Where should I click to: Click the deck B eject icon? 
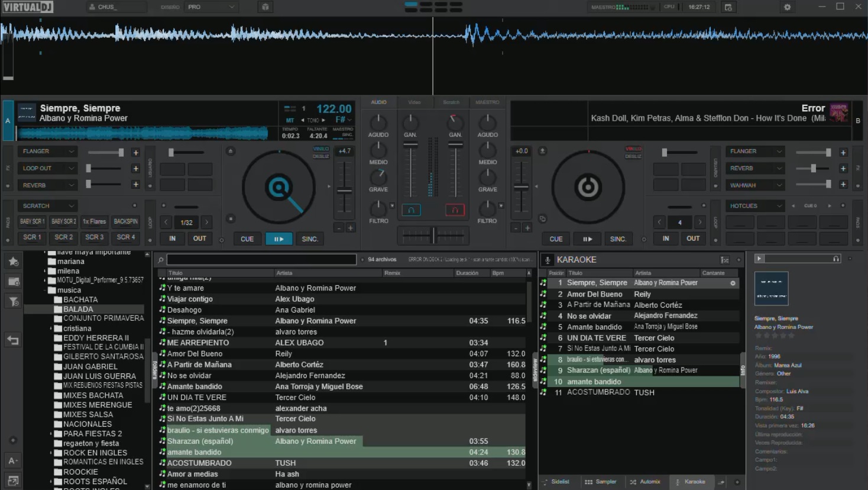542,151
